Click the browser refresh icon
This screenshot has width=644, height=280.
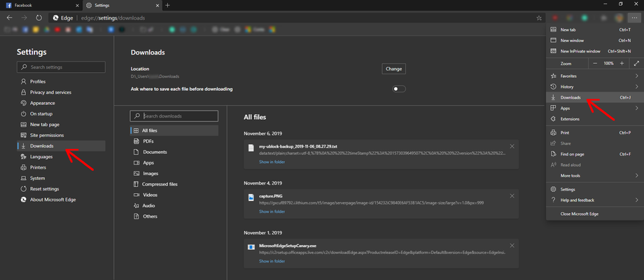pos(39,18)
